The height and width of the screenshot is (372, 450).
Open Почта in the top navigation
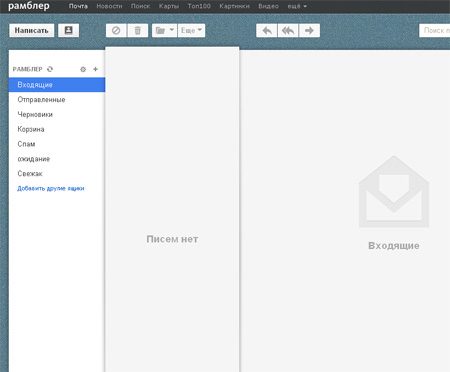pos(78,6)
